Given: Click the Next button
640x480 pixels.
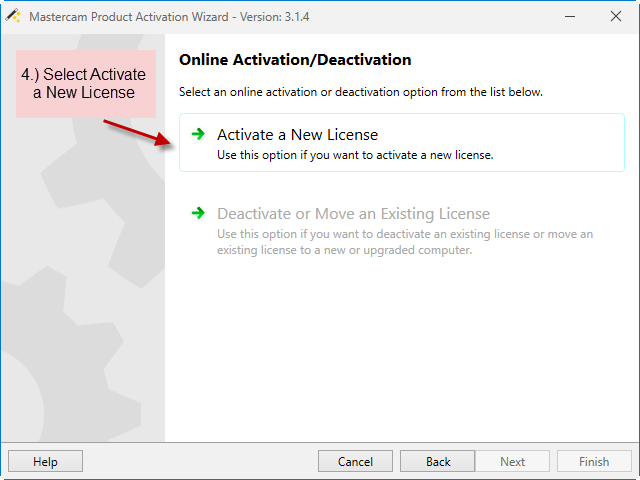Looking at the screenshot, I should (x=512, y=461).
